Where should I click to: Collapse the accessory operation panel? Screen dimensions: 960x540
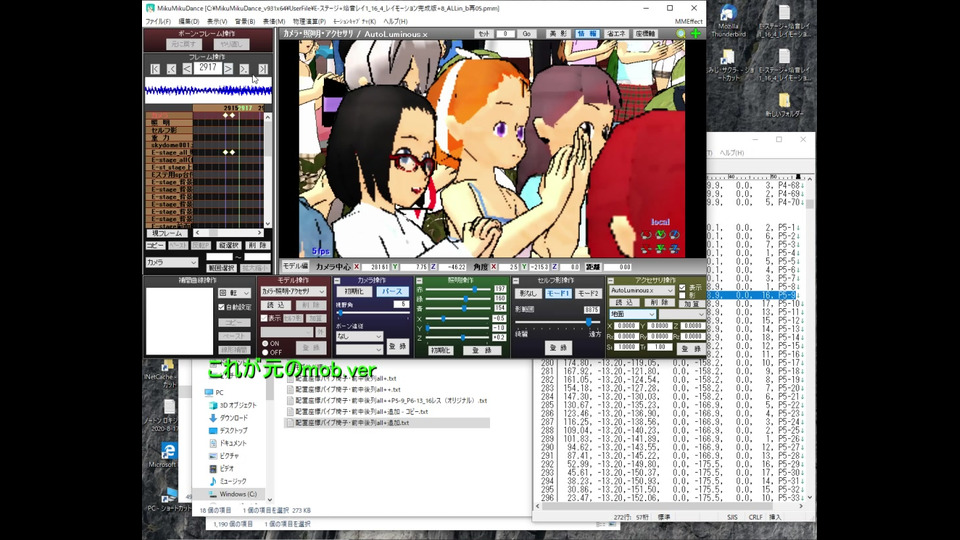611,280
